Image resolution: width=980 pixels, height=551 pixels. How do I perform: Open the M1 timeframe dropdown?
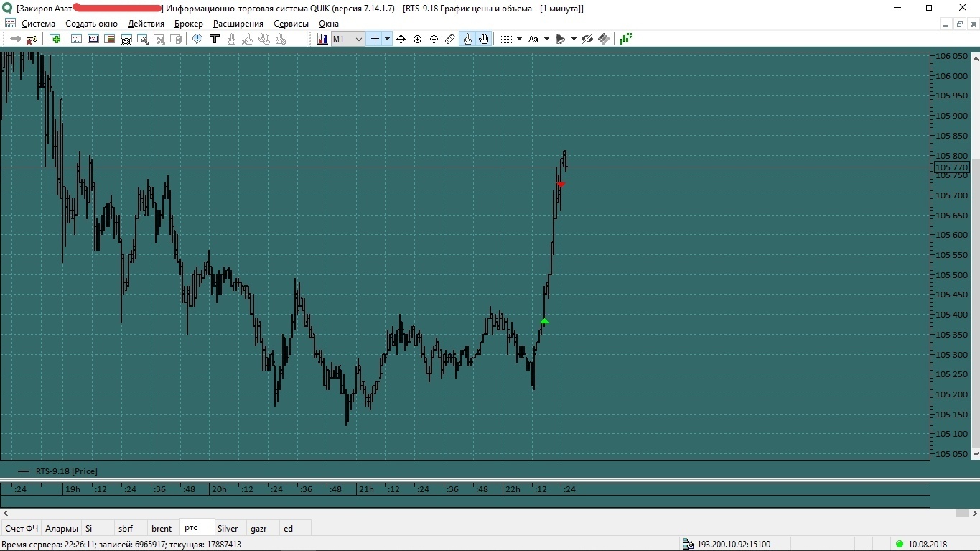tap(347, 39)
